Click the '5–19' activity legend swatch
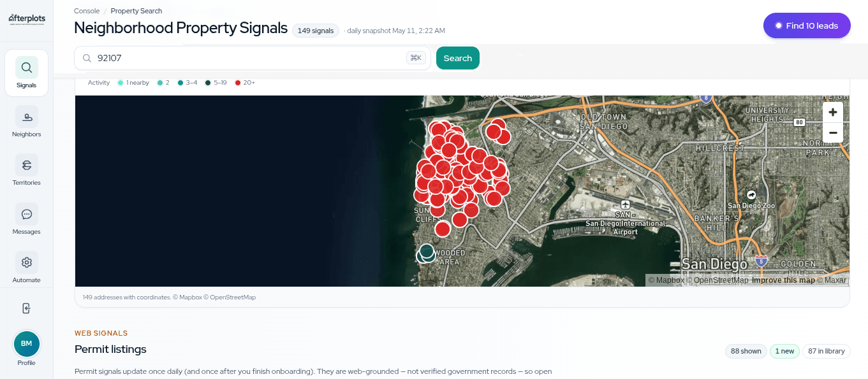 point(208,83)
